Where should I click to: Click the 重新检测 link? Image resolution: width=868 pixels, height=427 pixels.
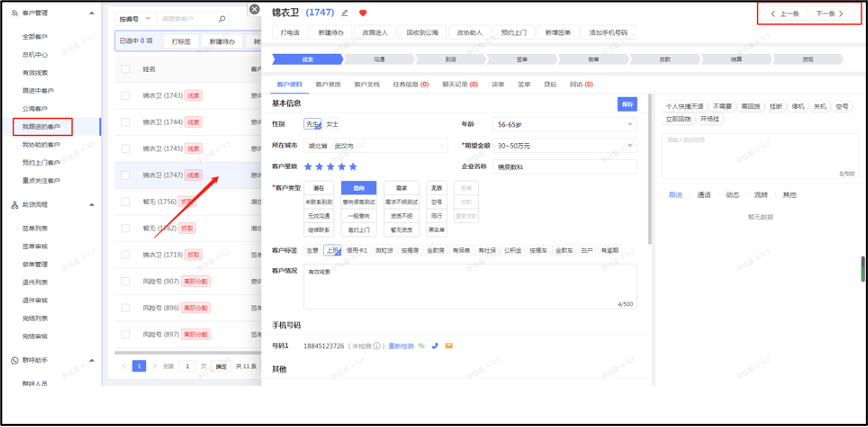pos(401,346)
